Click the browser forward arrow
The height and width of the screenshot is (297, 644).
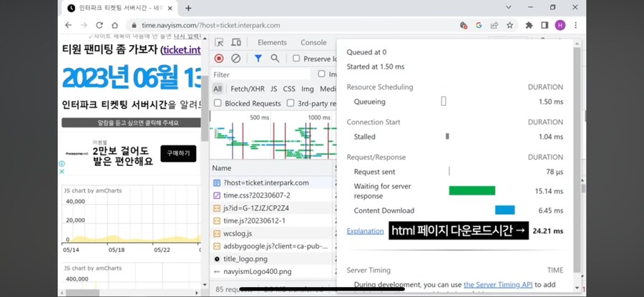point(84,25)
